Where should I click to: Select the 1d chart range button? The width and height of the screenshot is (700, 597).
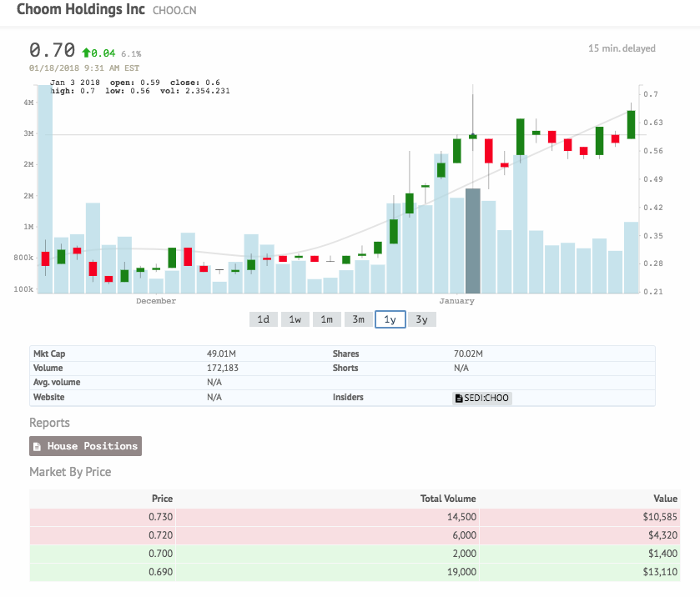tap(263, 319)
